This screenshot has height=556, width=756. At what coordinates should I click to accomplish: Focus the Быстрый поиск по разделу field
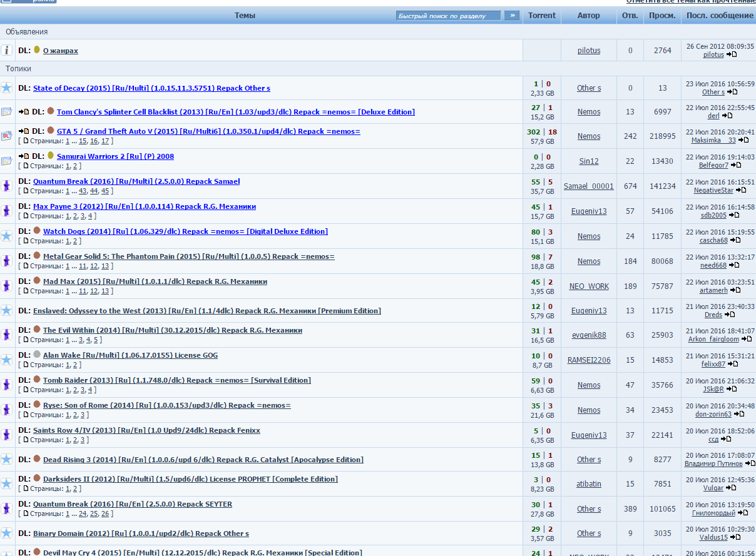coord(448,16)
